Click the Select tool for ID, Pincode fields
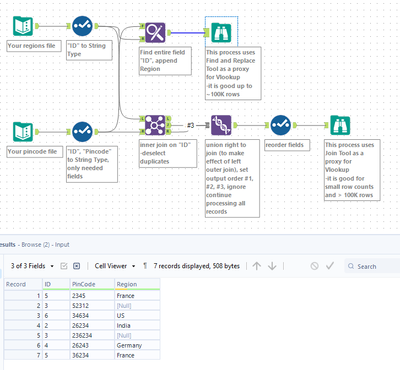The height and width of the screenshot is (370, 400). pos(82,132)
